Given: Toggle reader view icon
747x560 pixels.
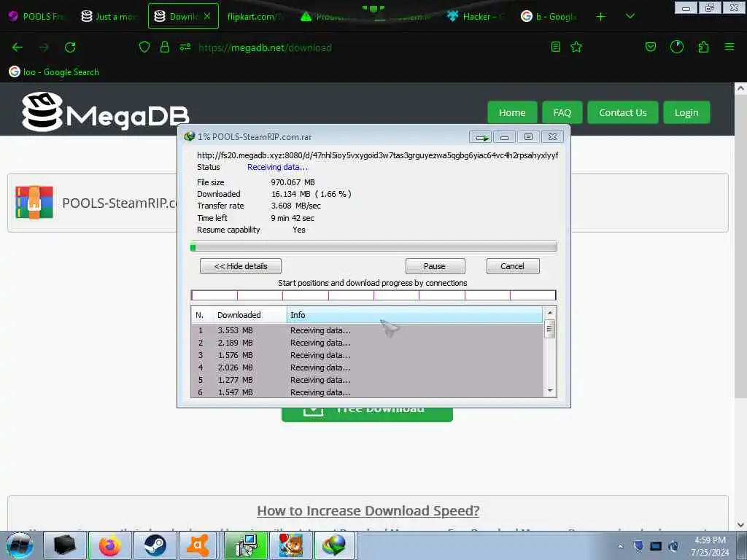Looking at the screenshot, I should (555, 47).
